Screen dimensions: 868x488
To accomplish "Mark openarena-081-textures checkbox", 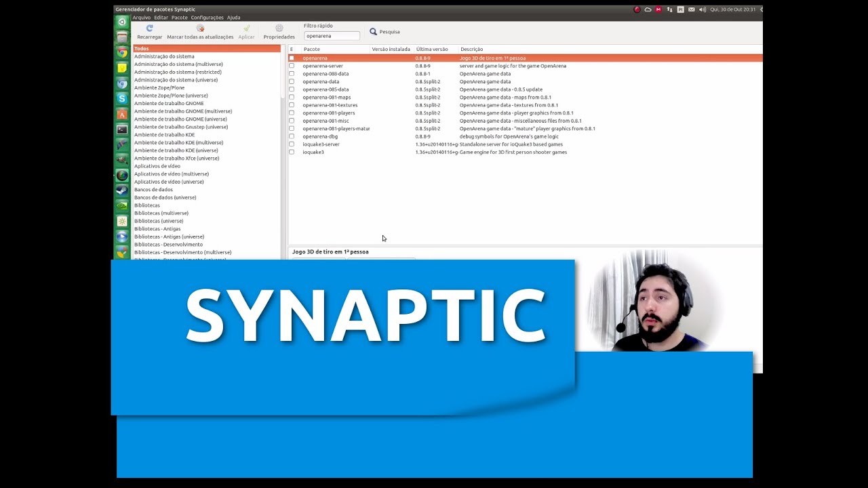I will [x=292, y=105].
